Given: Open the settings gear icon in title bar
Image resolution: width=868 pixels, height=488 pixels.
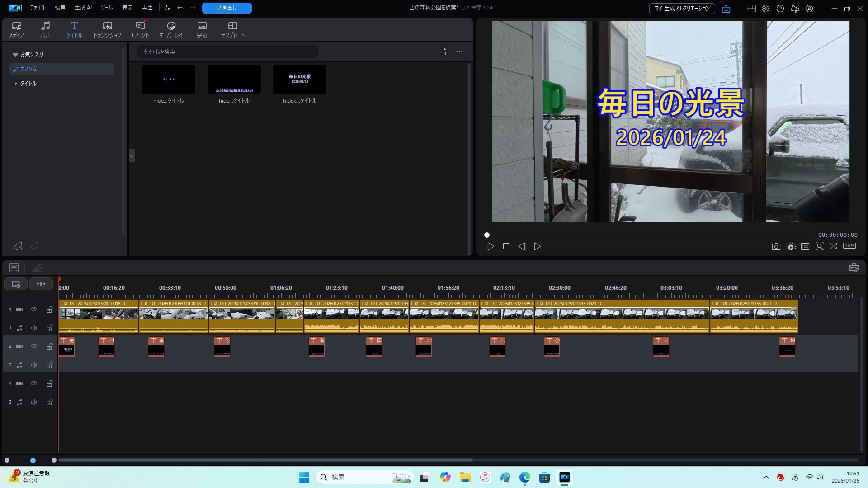Looking at the screenshot, I should tap(766, 9).
